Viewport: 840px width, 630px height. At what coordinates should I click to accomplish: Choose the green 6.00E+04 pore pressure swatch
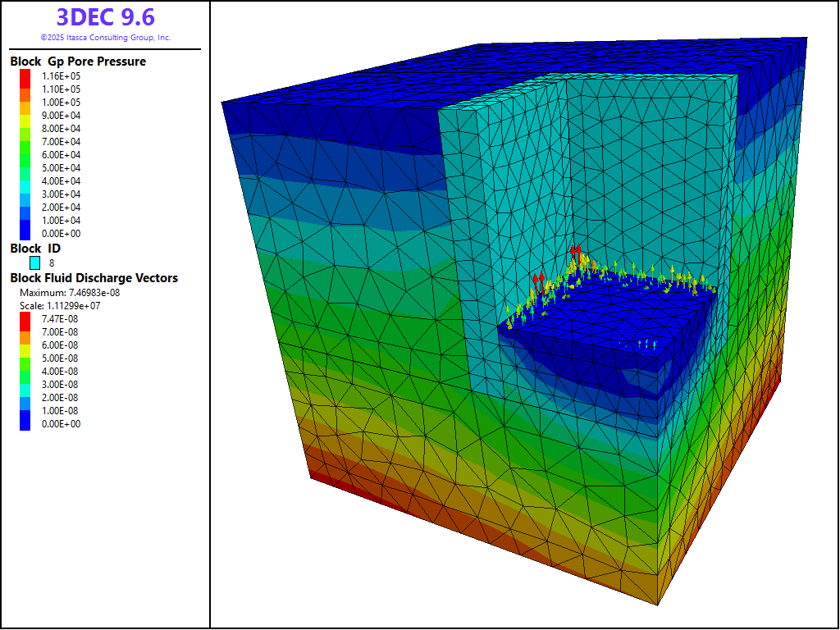point(25,155)
